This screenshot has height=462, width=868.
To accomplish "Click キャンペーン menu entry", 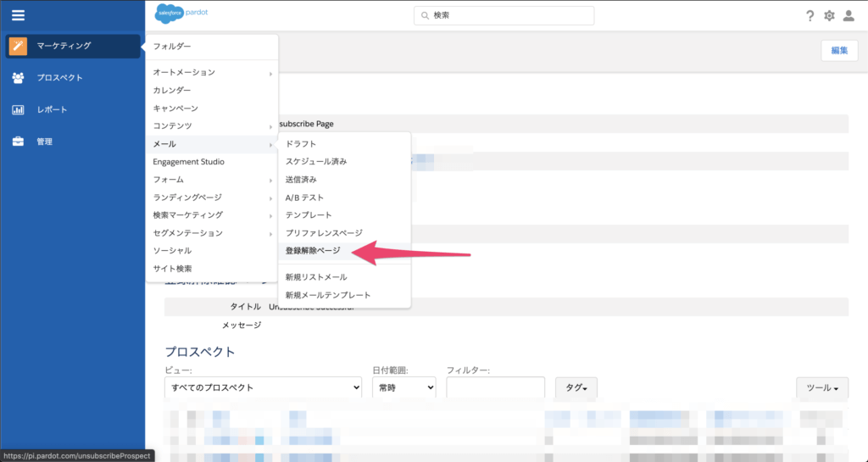I will 211,109.
